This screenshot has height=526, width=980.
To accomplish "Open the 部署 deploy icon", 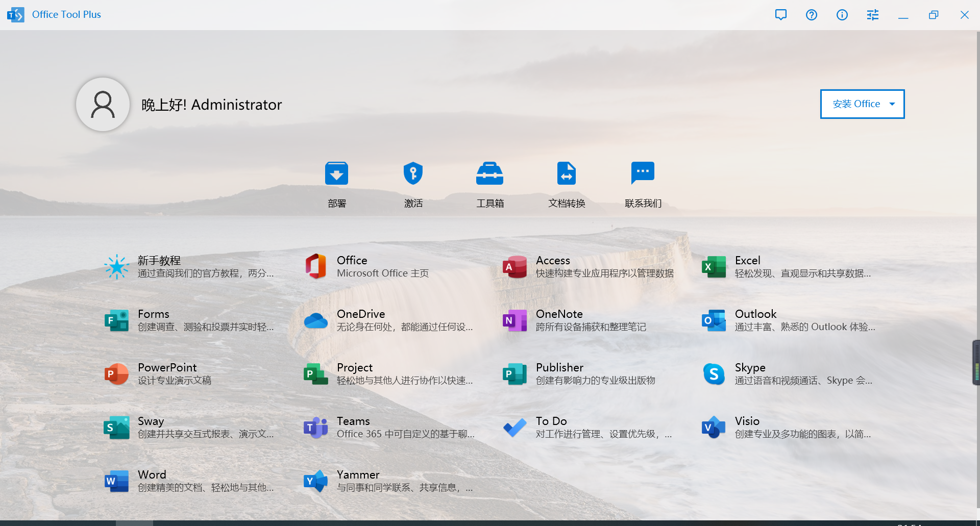I will pos(336,173).
